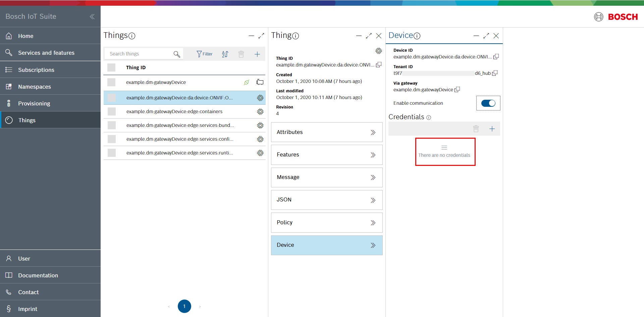Open Namespaces in the sidebar
Screen dimensions: 644x317
(50, 87)
